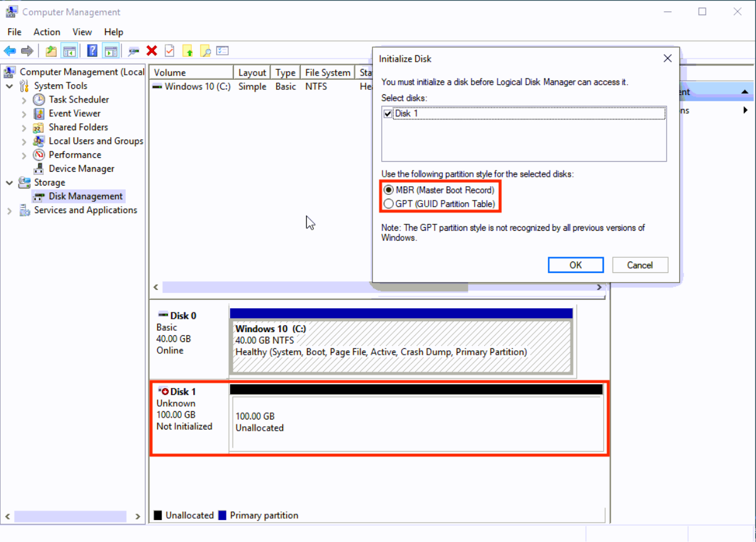Viewport: 756px width, 542px height.
Task: Open the File menu
Action: click(14, 32)
